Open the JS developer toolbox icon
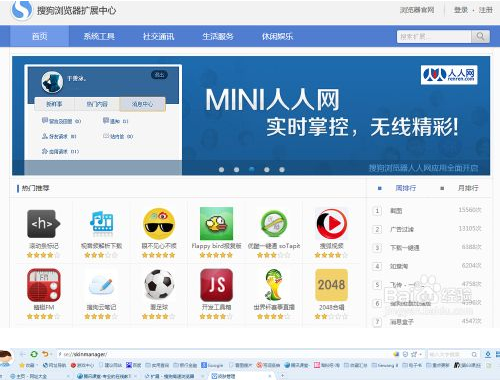Screen dimensions: 500x380 [x=216, y=285]
